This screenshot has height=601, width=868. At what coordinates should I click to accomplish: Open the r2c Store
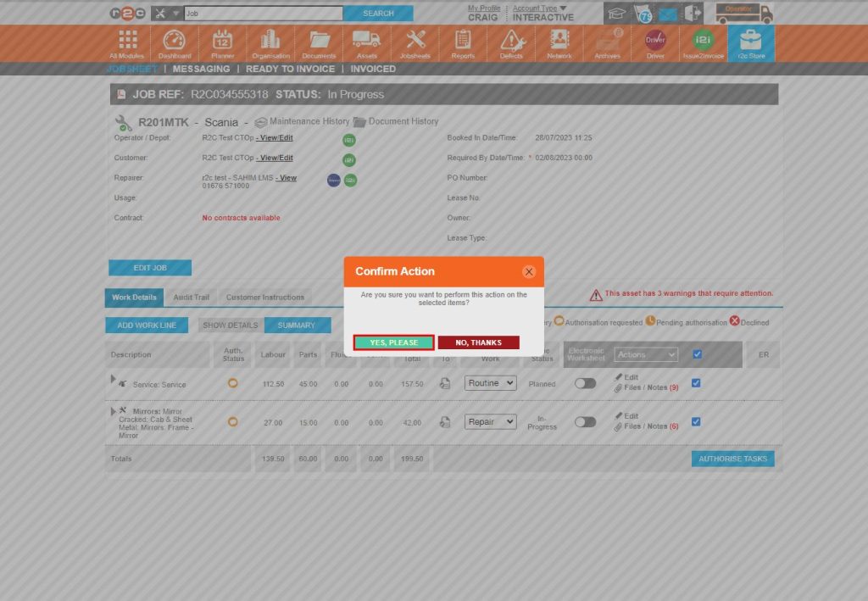(x=750, y=42)
